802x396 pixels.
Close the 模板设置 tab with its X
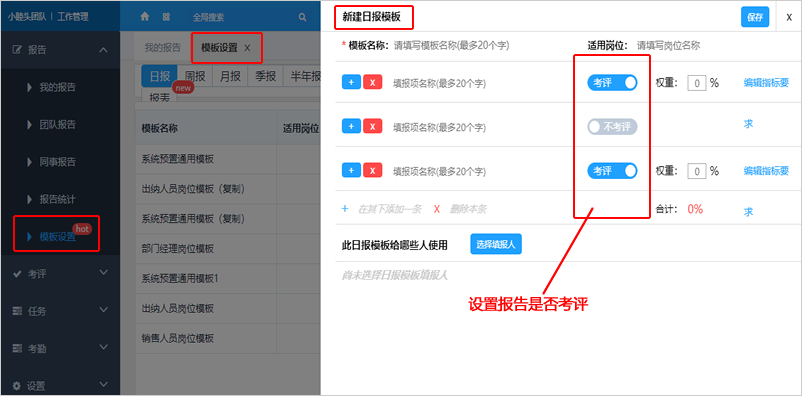[x=247, y=48]
